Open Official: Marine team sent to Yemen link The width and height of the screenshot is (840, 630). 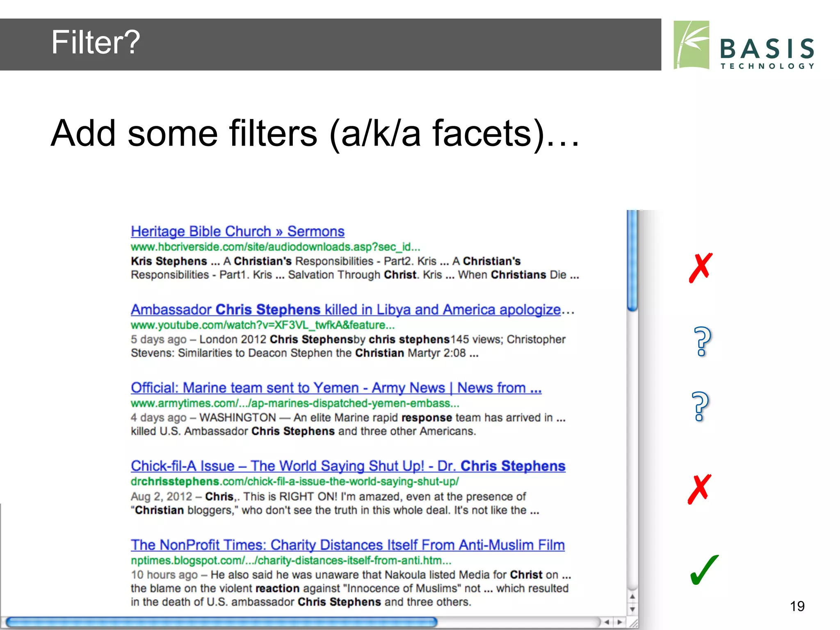point(336,388)
